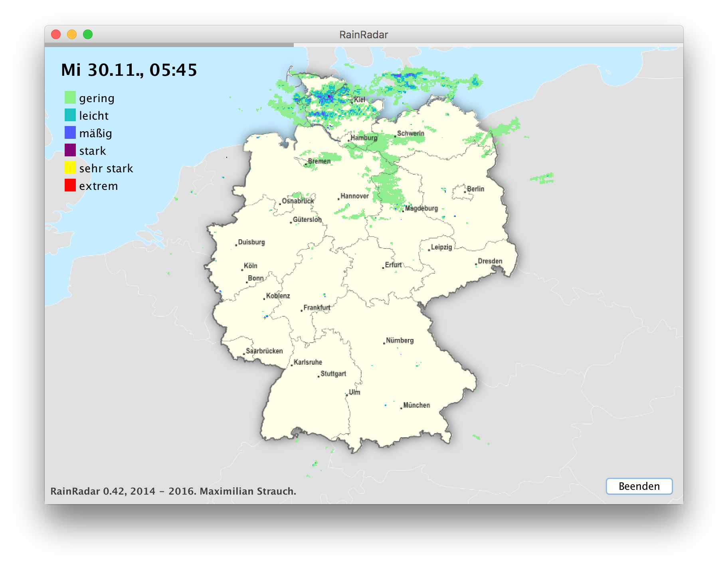
Task: Click Bonn city label
Action: [x=255, y=278]
